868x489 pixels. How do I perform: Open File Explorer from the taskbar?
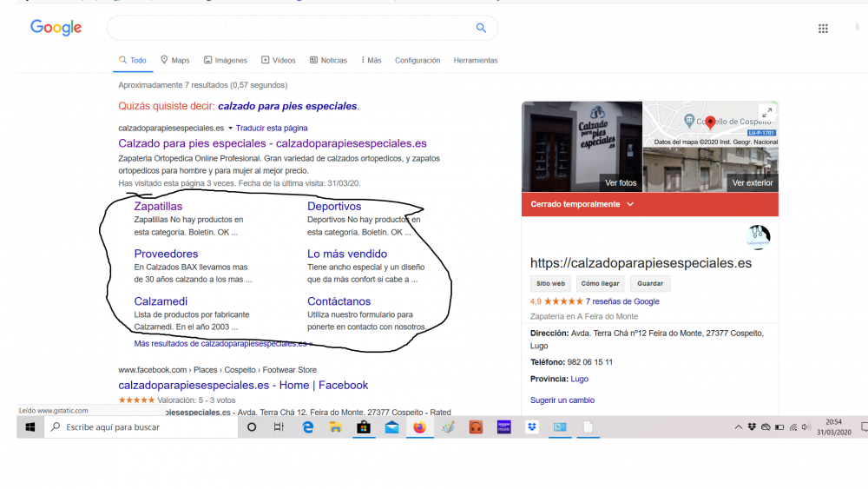tap(335, 427)
